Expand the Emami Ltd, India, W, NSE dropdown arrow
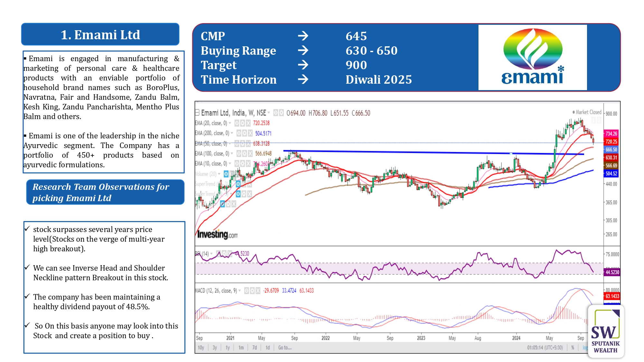 [269, 113]
